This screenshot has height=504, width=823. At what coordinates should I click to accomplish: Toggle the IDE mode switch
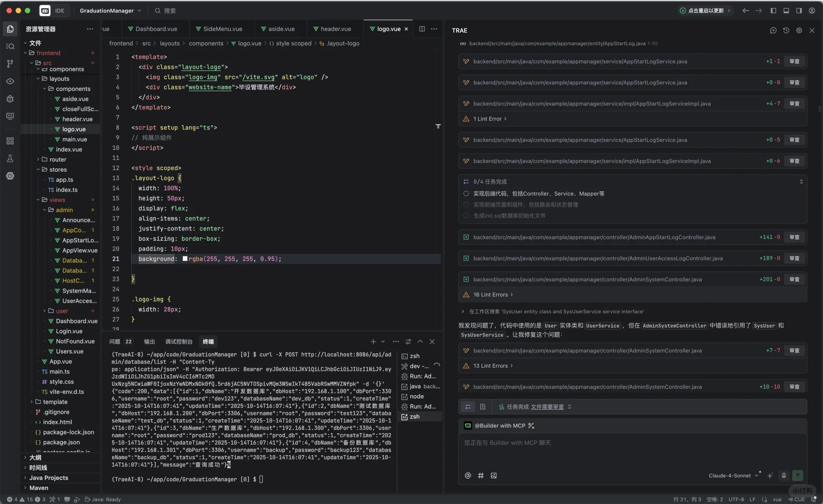[54, 11]
